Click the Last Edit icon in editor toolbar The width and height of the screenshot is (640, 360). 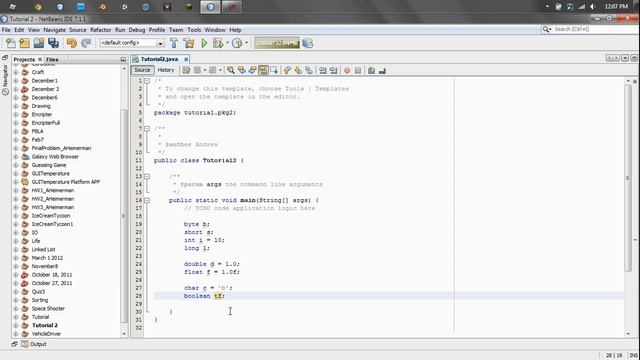(x=186, y=70)
